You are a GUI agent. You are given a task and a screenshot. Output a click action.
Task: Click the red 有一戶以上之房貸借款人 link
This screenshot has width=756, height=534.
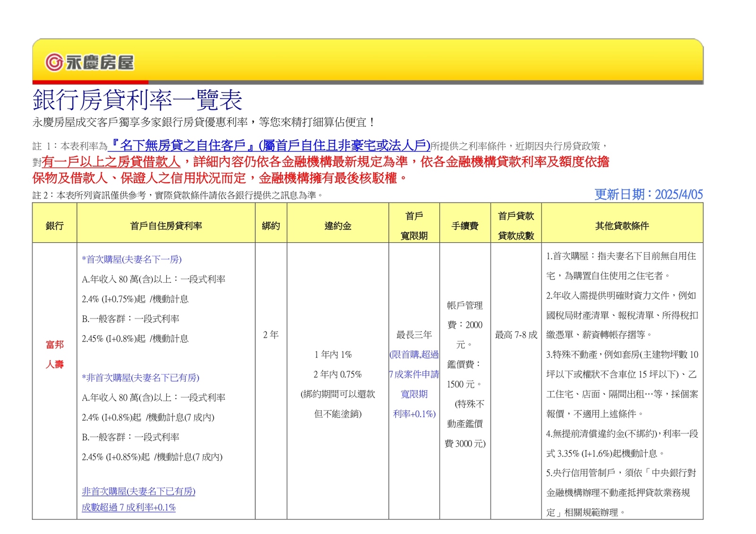111,162
